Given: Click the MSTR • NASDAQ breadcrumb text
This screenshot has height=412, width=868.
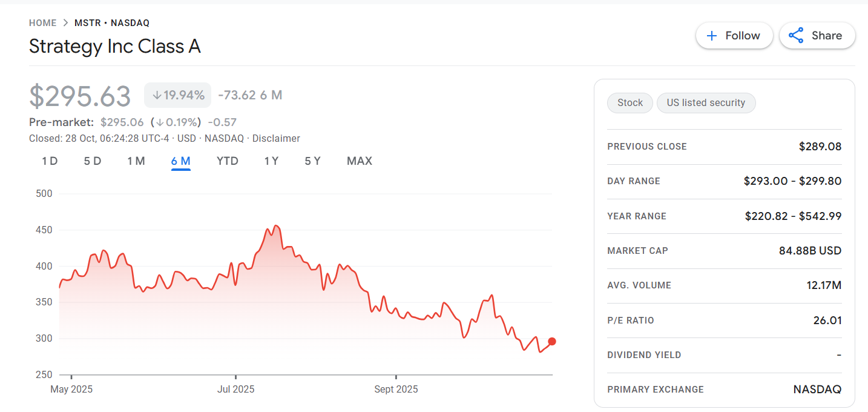Looking at the screenshot, I should coord(112,23).
